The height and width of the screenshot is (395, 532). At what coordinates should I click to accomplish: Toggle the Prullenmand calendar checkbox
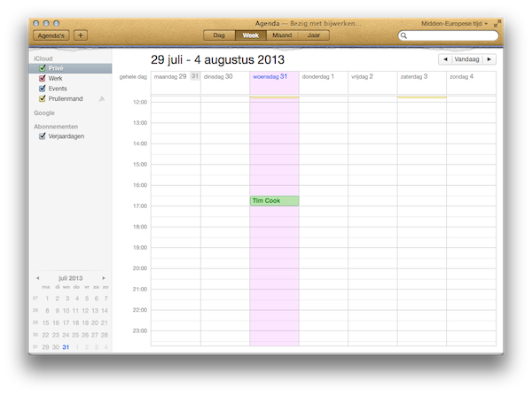[42, 98]
